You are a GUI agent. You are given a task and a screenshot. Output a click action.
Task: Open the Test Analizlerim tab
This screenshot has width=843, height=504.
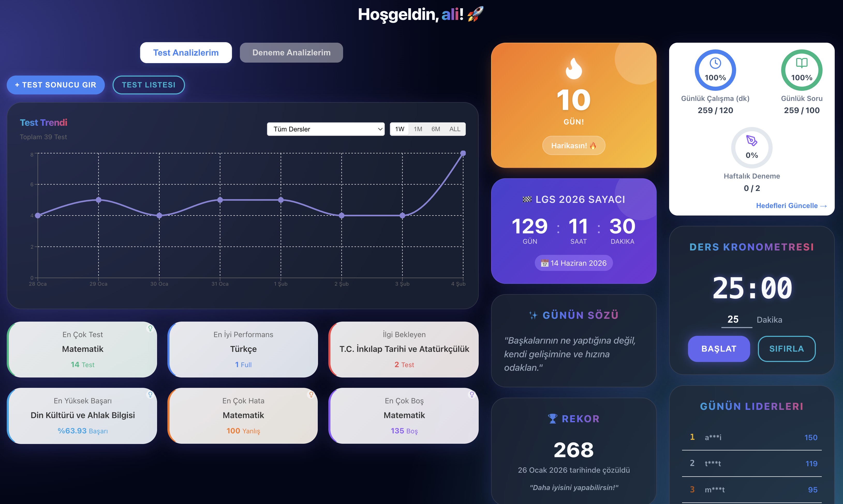point(186,53)
